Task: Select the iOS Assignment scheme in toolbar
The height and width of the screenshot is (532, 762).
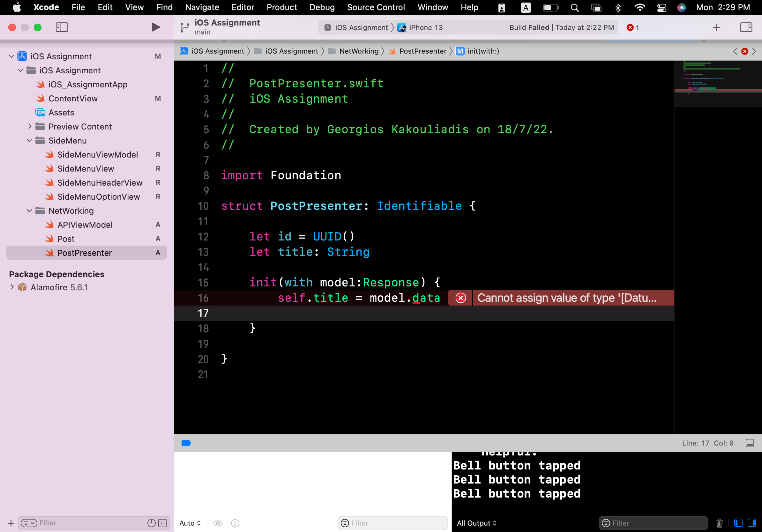Action: pyautogui.click(x=356, y=27)
